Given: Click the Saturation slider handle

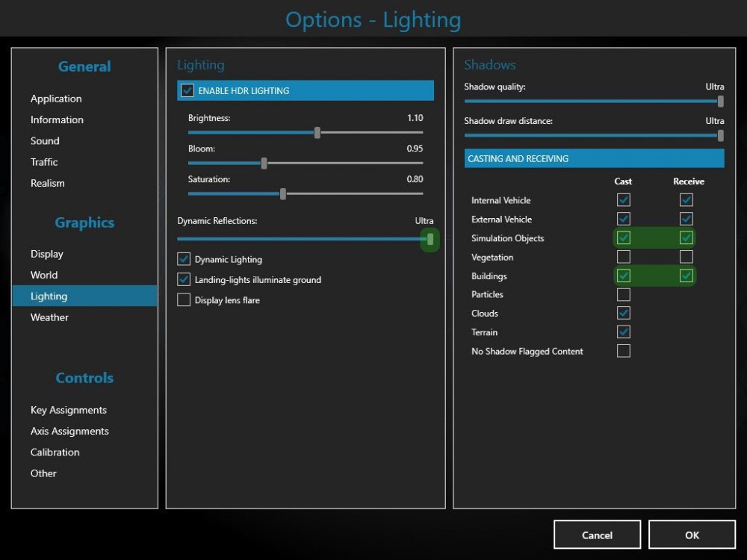Looking at the screenshot, I should (x=283, y=194).
